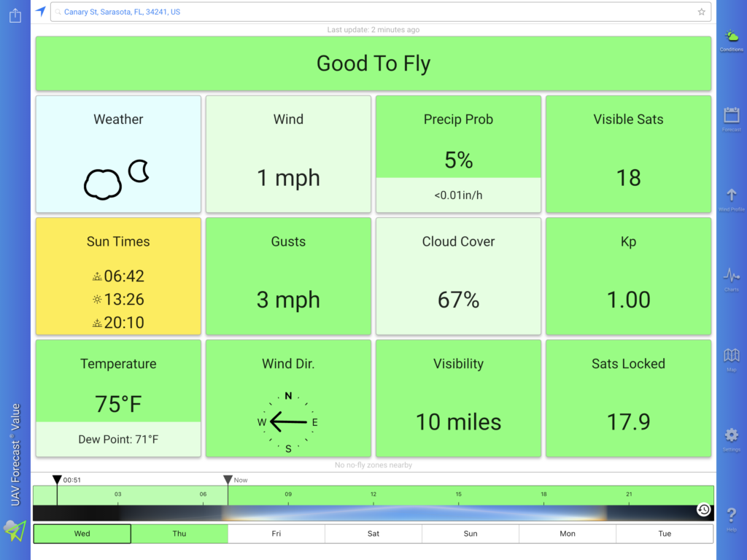Select the Mon day tab
This screenshot has width=747, height=560.
coord(568,534)
